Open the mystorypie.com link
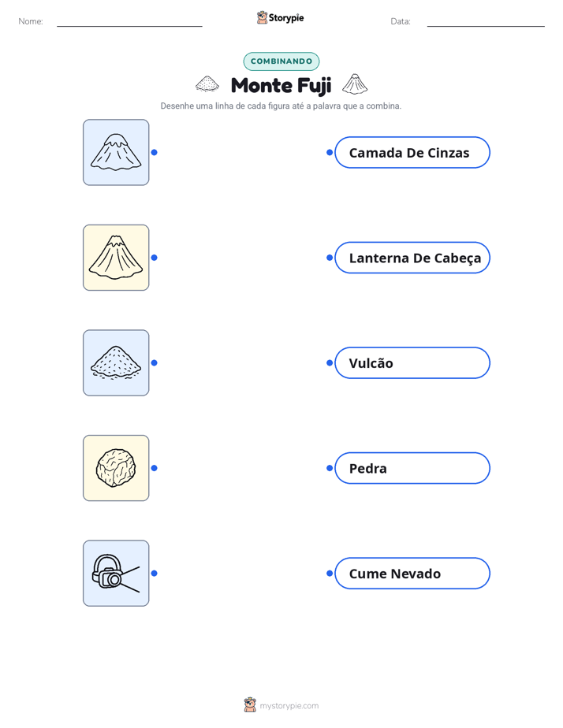 (289, 706)
